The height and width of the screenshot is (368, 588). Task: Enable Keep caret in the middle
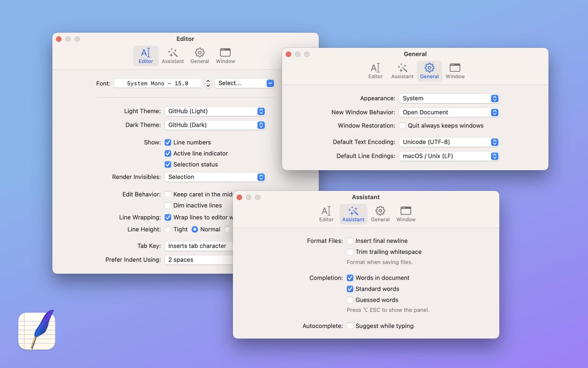pos(168,194)
